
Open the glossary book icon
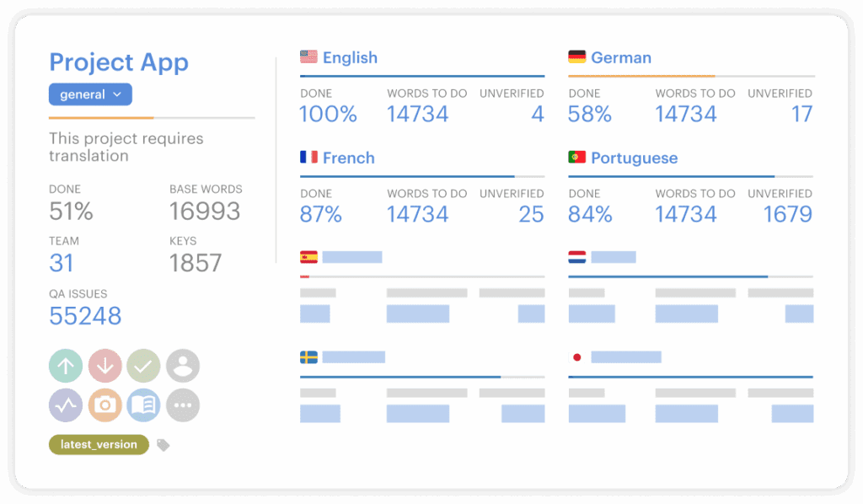tap(143, 405)
